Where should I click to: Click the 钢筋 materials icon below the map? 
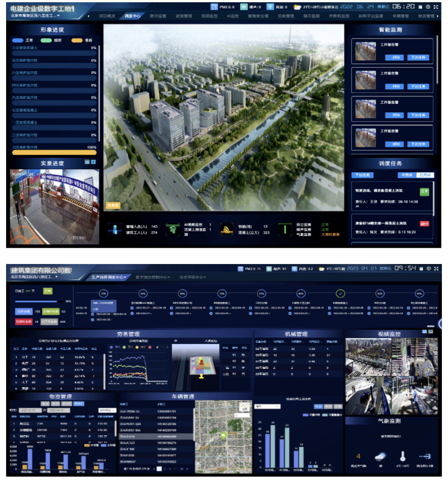(x=227, y=229)
